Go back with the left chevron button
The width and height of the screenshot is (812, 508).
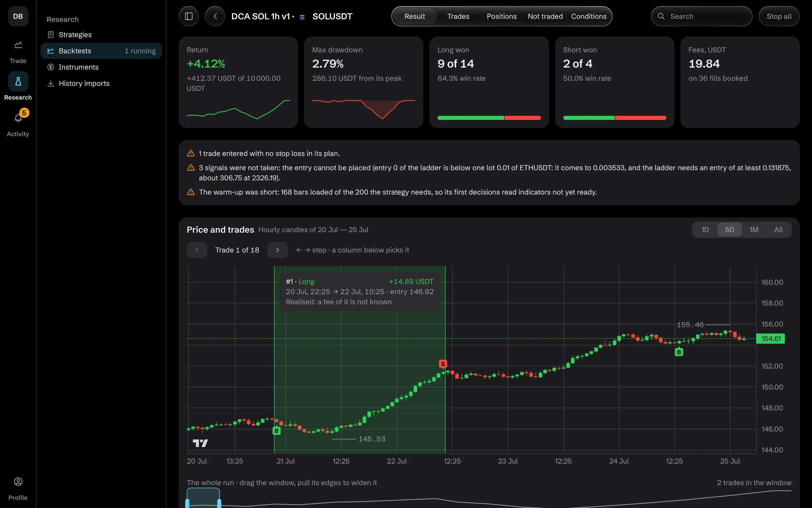point(215,16)
